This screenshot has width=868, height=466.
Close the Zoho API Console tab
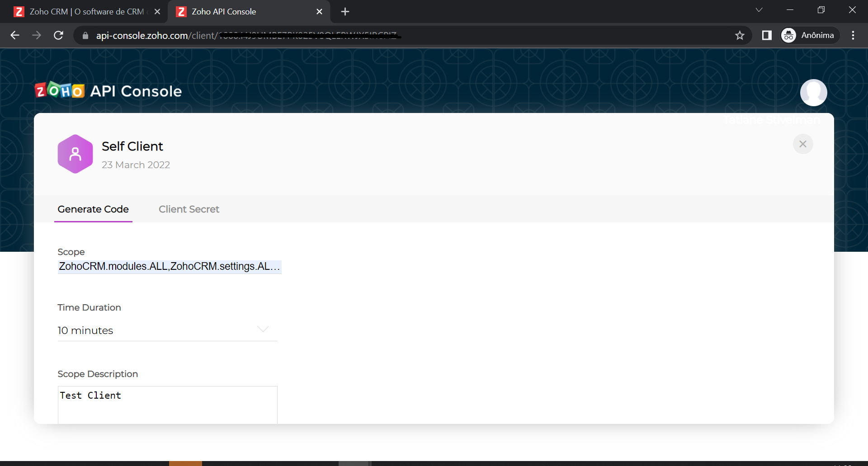tap(319, 12)
